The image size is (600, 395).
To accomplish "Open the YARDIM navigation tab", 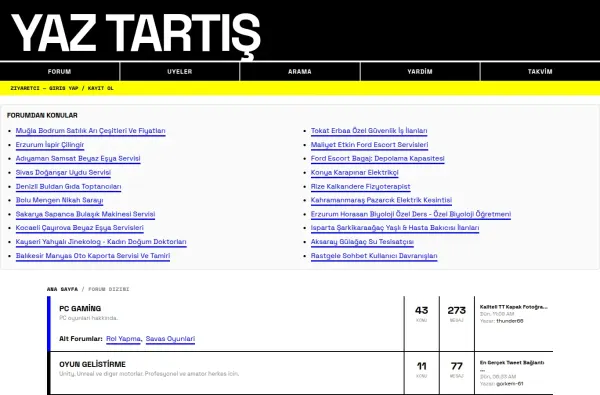I will tap(420, 72).
